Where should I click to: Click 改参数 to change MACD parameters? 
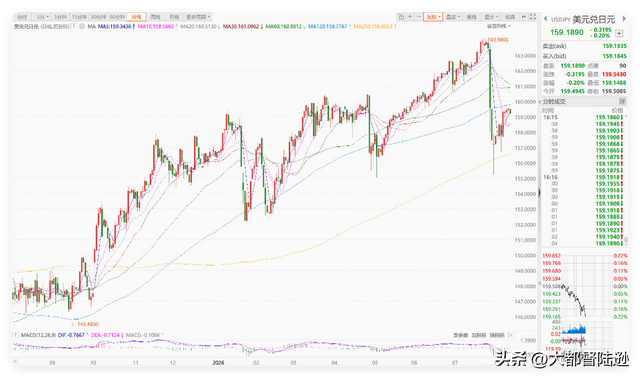tap(460, 335)
